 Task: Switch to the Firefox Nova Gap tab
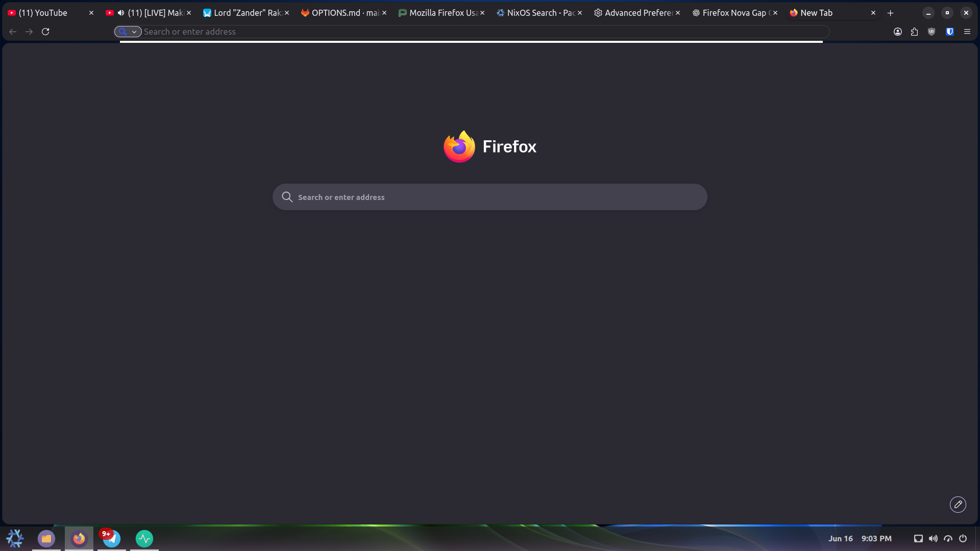click(x=736, y=13)
